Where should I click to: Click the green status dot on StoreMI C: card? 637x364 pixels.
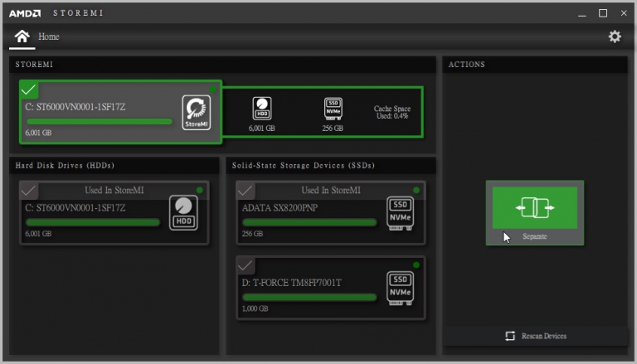[213, 90]
